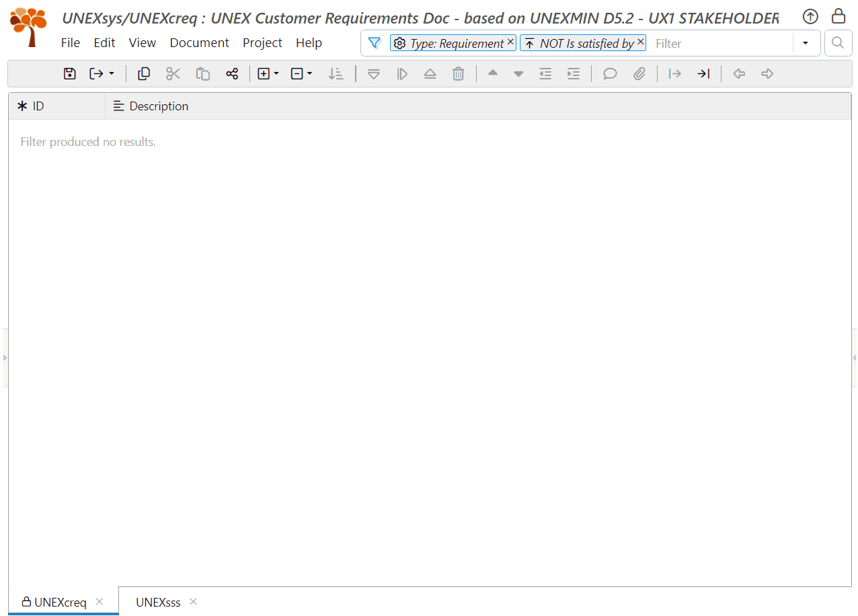Open the Document menu
858x616 pixels.
click(x=200, y=42)
